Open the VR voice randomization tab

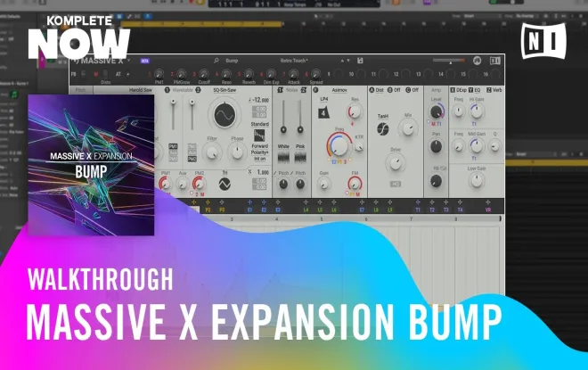(x=488, y=210)
